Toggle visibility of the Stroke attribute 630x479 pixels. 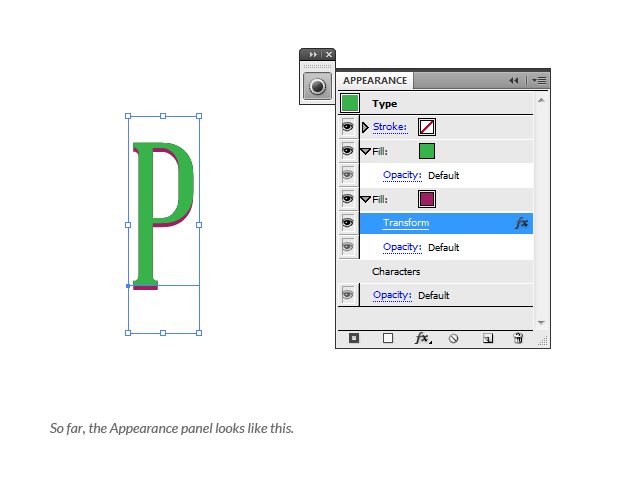tap(348, 127)
